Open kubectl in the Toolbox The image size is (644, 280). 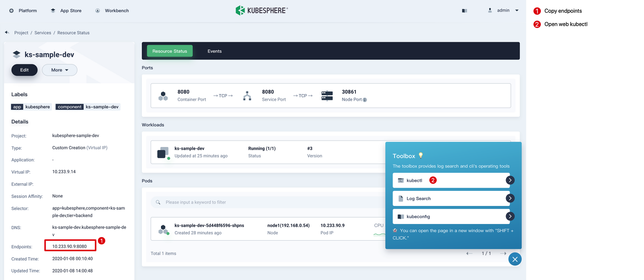pos(451,180)
